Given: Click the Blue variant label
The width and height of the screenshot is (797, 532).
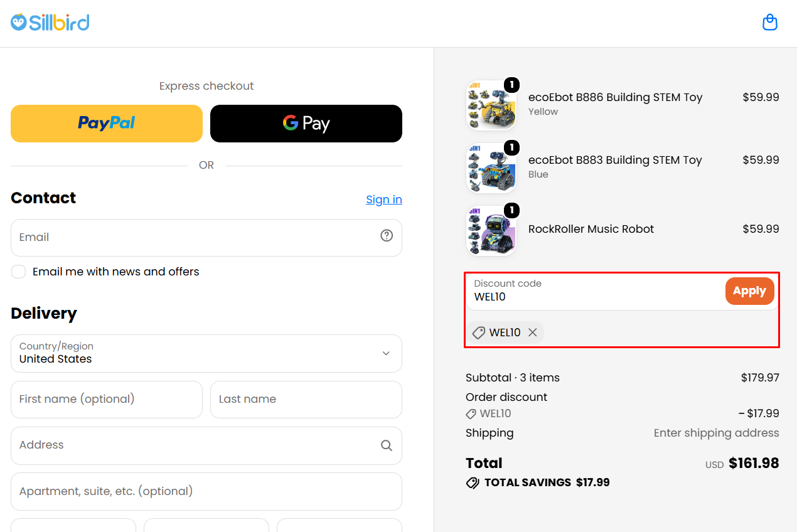Looking at the screenshot, I should click(x=538, y=174).
